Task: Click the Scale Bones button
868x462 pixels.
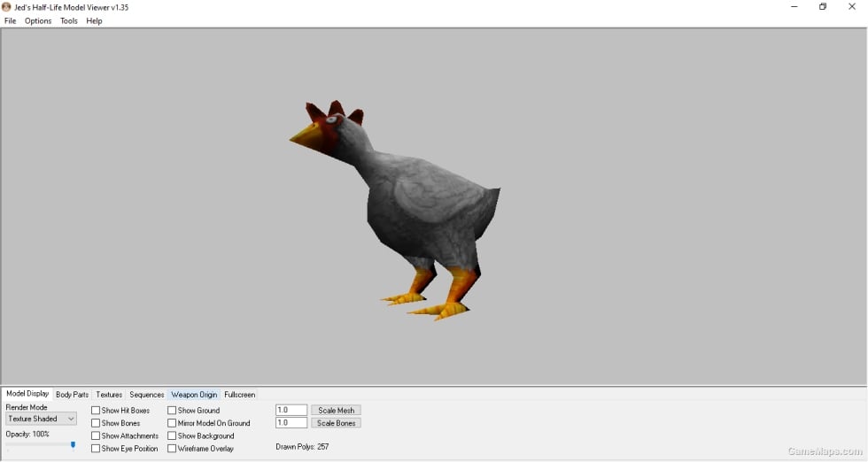Action: [x=336, y=423]
